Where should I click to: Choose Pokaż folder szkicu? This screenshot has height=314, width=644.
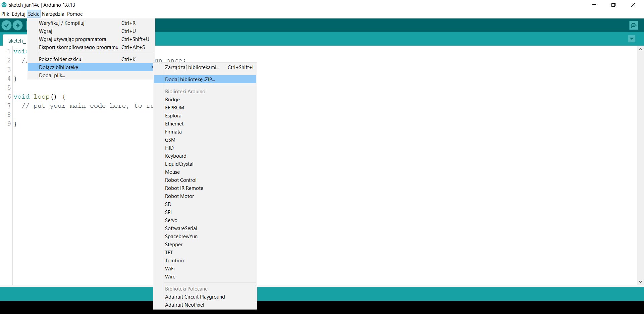(60, 59)
